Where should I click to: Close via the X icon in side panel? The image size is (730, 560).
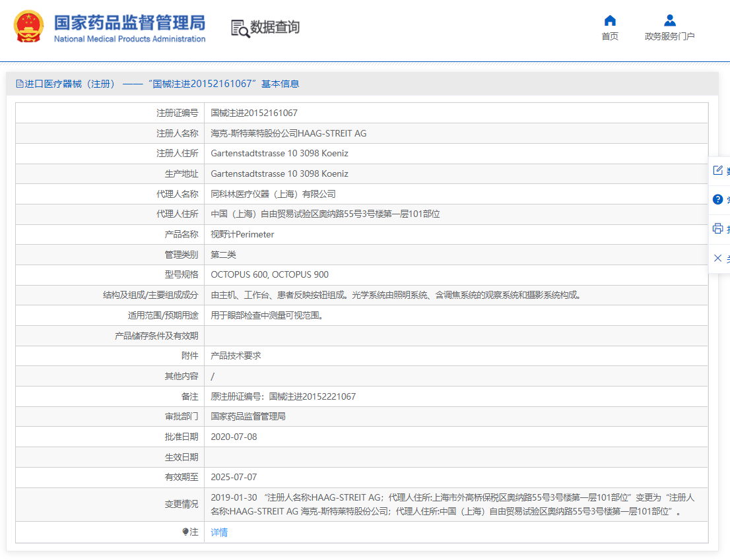tap(718, 258)
